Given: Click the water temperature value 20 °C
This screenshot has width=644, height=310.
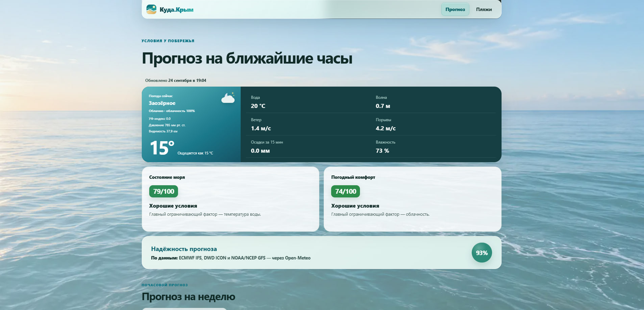Looking at the screenshot, I should pyautogui.click(x=258, y=106).
